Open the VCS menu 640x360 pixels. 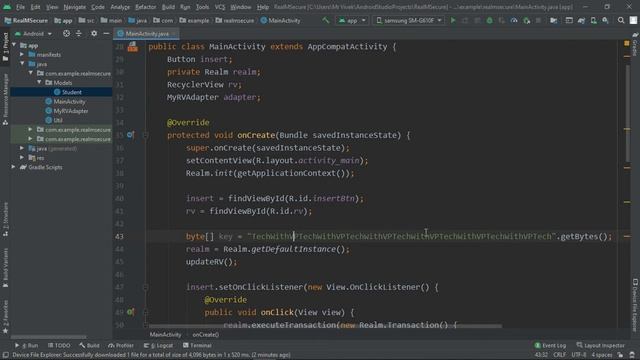[x=220, y=7]
